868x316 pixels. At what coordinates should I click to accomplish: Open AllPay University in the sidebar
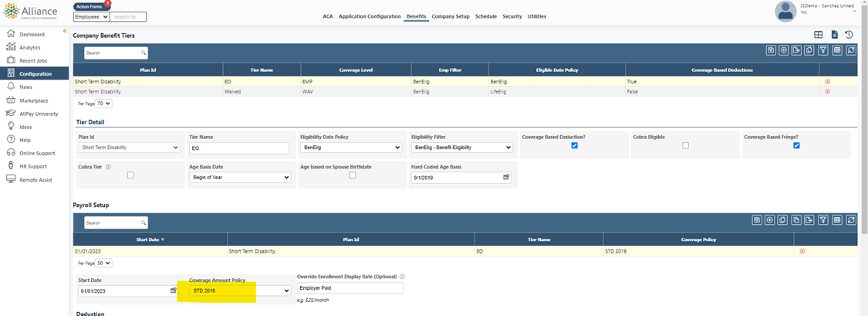point(39,114)
